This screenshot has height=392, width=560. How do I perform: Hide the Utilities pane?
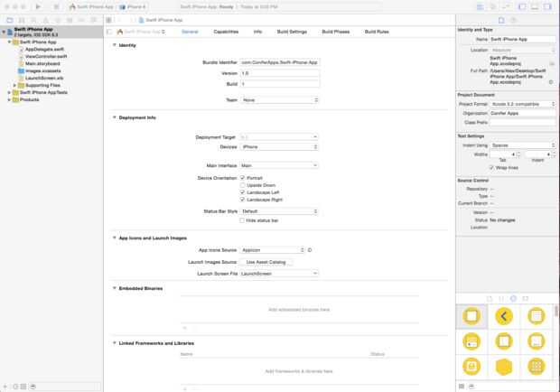(x=547, y=7)
